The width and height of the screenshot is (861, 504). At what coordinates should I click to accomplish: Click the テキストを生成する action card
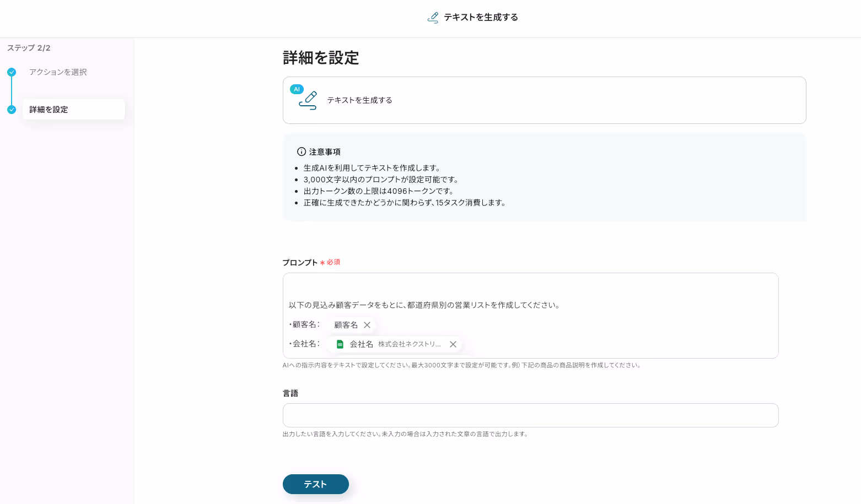pos(544,100)
